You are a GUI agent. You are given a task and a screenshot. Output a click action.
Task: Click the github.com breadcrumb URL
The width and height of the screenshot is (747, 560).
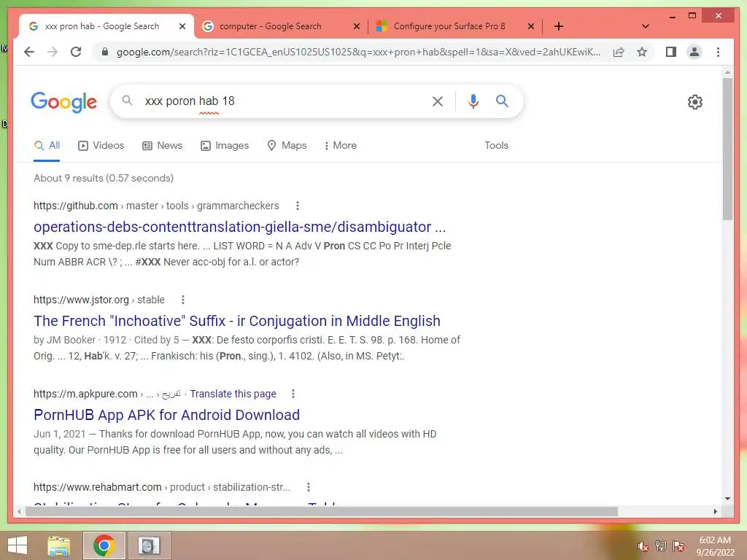tap(156, 206)
